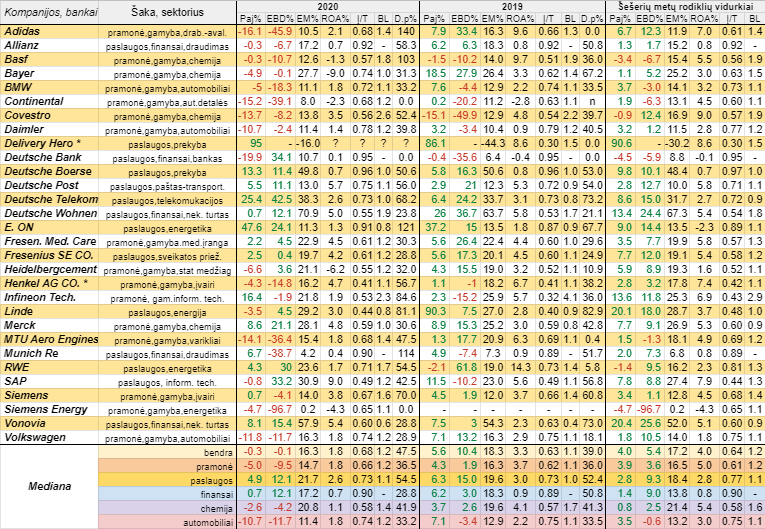Image resolution: width=765 pixels, height=529 pixels.
Task: Select the Deutsche Telekom cell
Action: point(50,200)
